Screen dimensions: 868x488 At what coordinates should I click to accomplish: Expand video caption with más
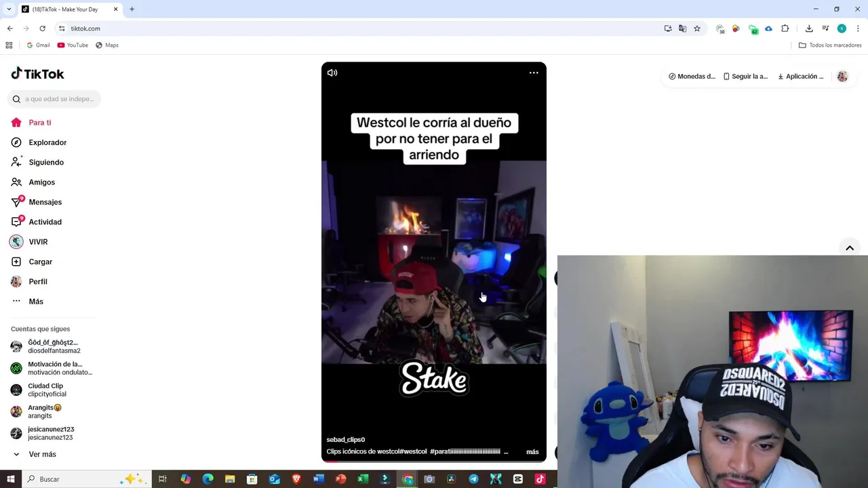(532, 452)
